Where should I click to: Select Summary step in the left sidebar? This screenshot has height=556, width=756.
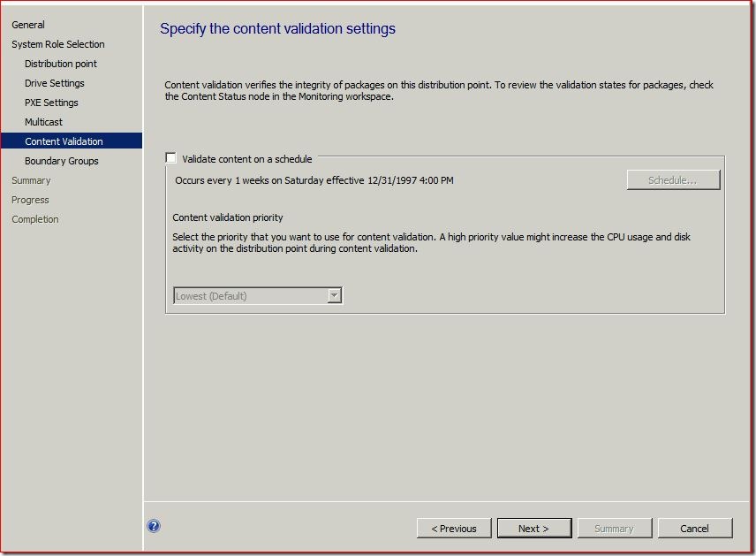point(31,180)
